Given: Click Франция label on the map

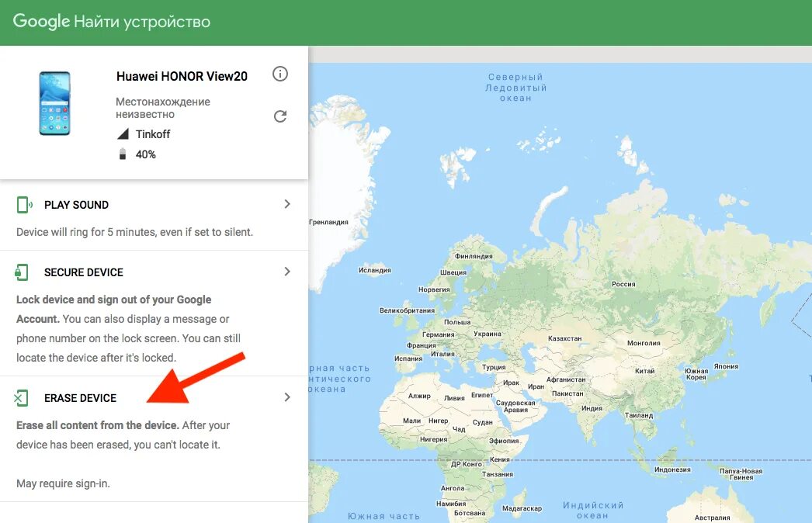Looking at the screenshot, I should (421, 345).
